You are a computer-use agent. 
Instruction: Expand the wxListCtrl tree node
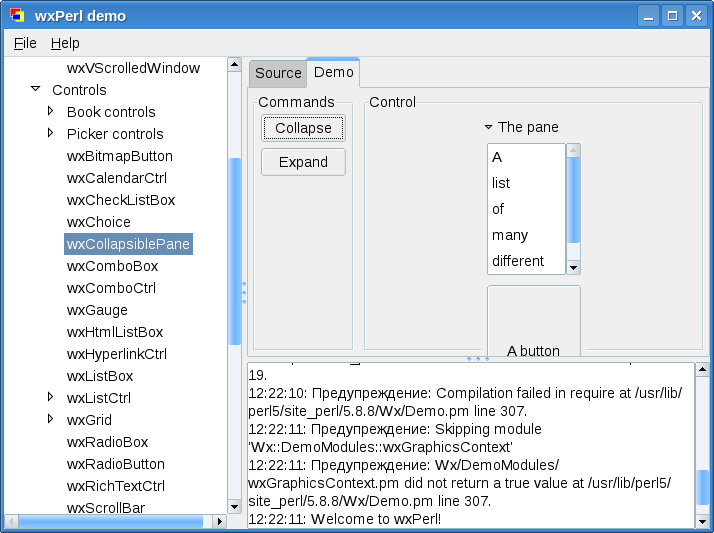tap(50, 398)
